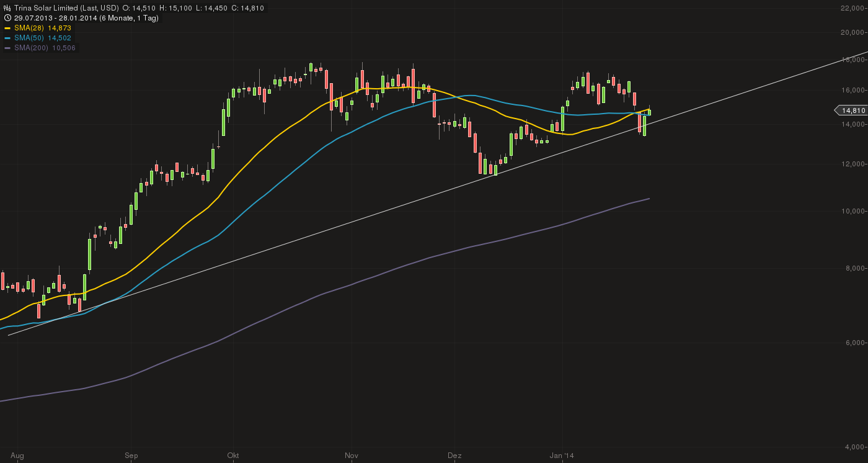Select the SMA(28) legend label
868x463 pixels.
(28, 28)
